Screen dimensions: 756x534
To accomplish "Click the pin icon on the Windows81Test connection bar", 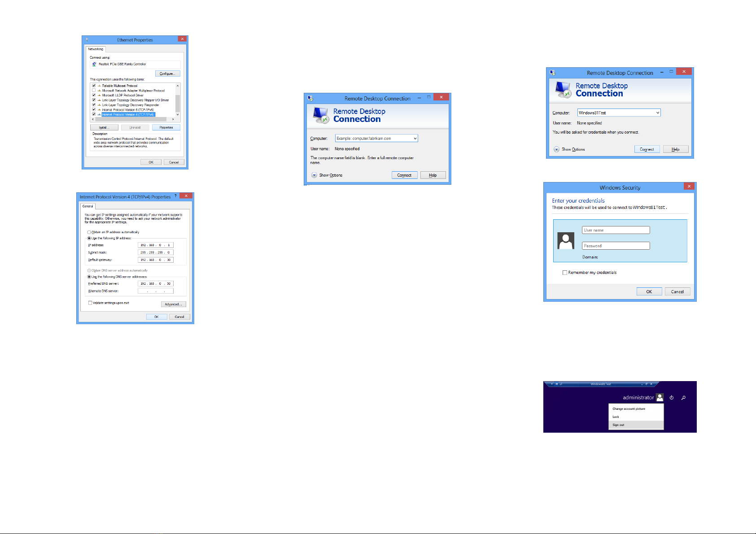I will coord(556,384).
